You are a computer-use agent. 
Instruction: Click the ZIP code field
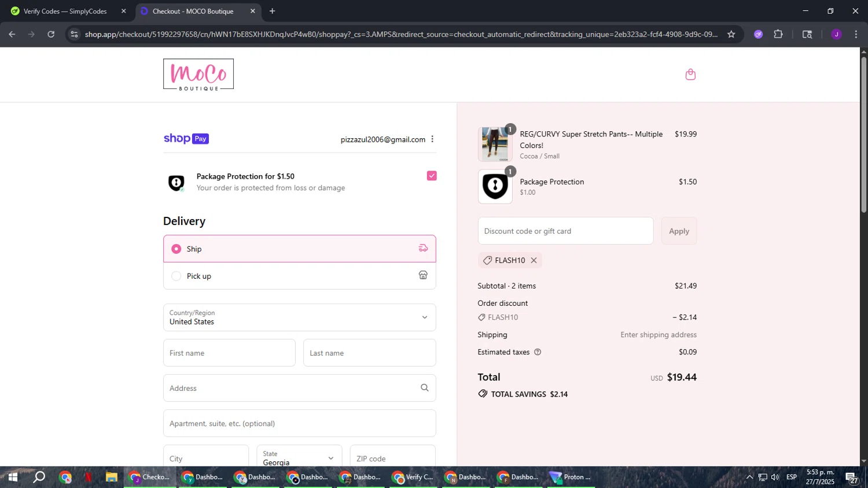(x=393, y=456)
